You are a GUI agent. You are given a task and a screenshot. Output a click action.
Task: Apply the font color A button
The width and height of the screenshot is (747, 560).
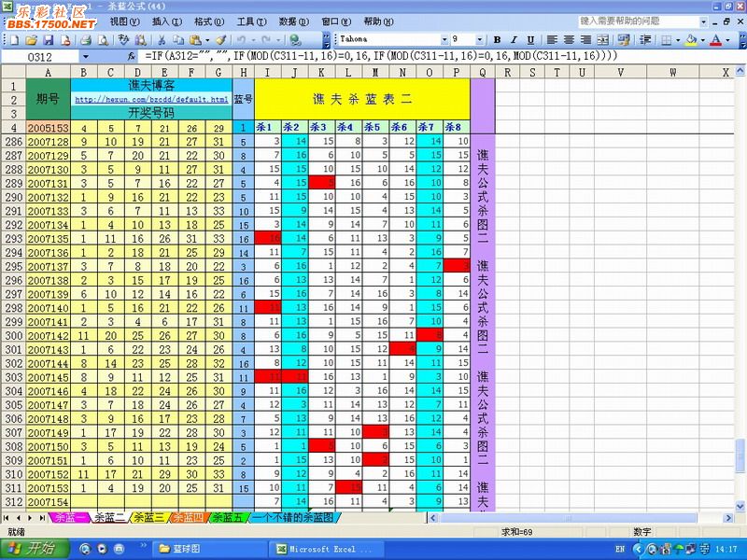click(715, 40)
